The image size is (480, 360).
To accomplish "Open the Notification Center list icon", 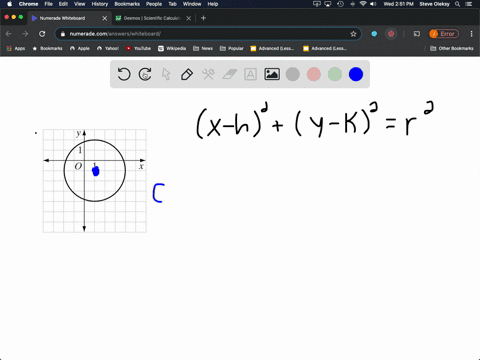I will (x=469, y=4).
